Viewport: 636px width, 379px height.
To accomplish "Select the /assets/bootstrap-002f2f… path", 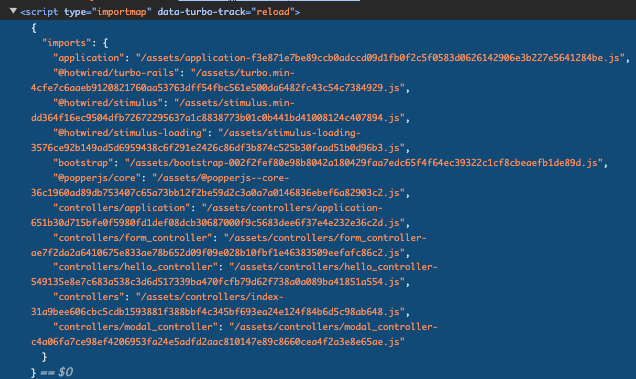I will point(364,163).
